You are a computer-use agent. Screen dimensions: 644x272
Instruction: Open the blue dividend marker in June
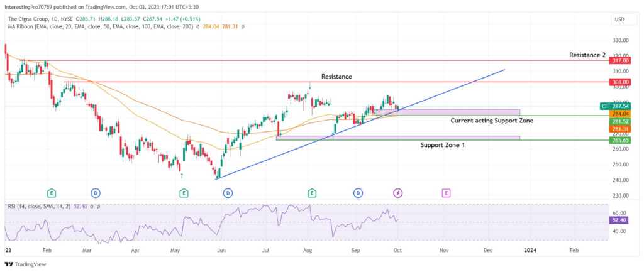226,192
